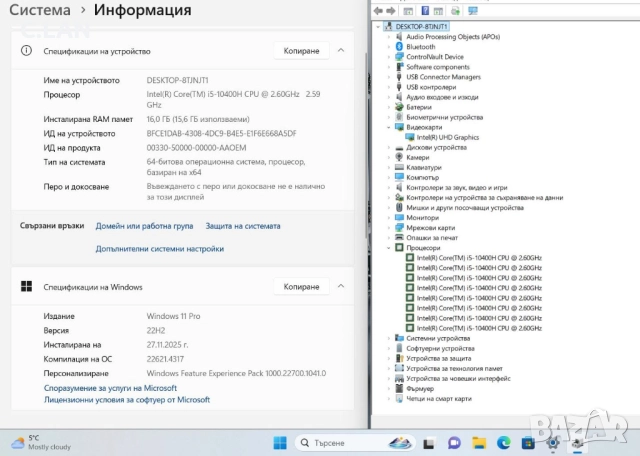The height and width of the screenshot is (456, 640).
Task: Open Домейн или работна група link
Action: (144, 226)
